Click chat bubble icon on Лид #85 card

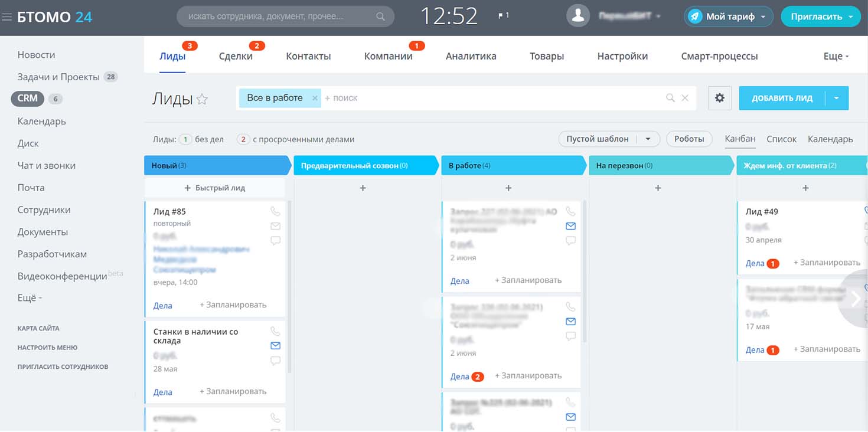point(275,241)
